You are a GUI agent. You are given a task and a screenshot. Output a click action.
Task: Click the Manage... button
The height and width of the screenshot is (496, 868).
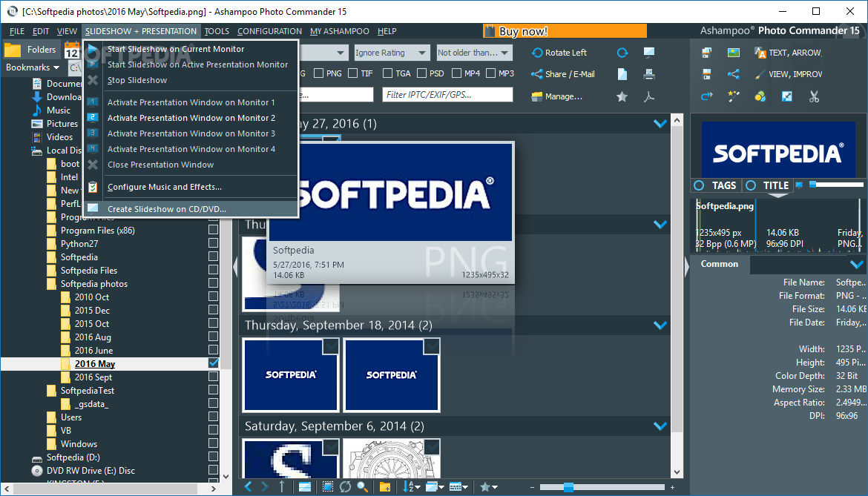[x=556, y=97]
